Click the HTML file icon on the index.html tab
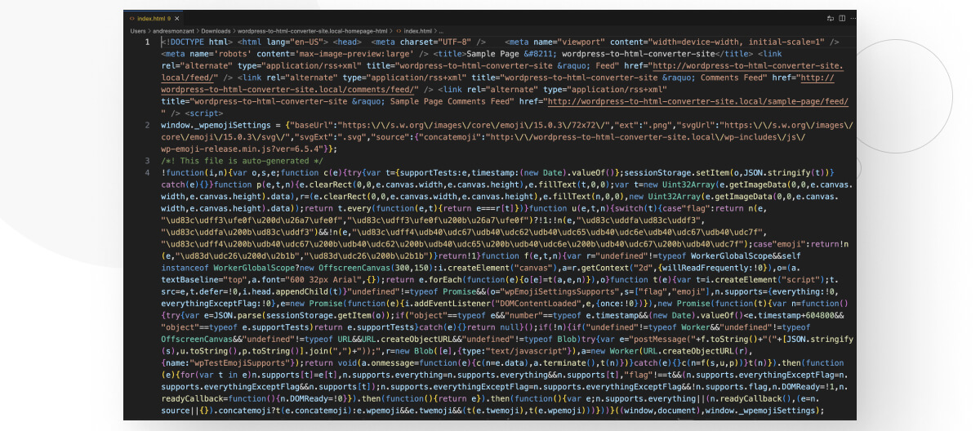Viewport: 980px width, 431px height. [x=131, y=18]
